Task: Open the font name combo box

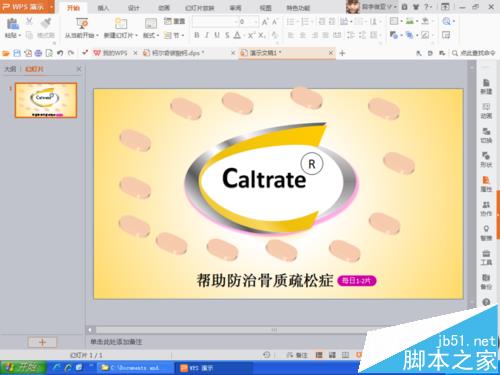Action: (215, 22)
